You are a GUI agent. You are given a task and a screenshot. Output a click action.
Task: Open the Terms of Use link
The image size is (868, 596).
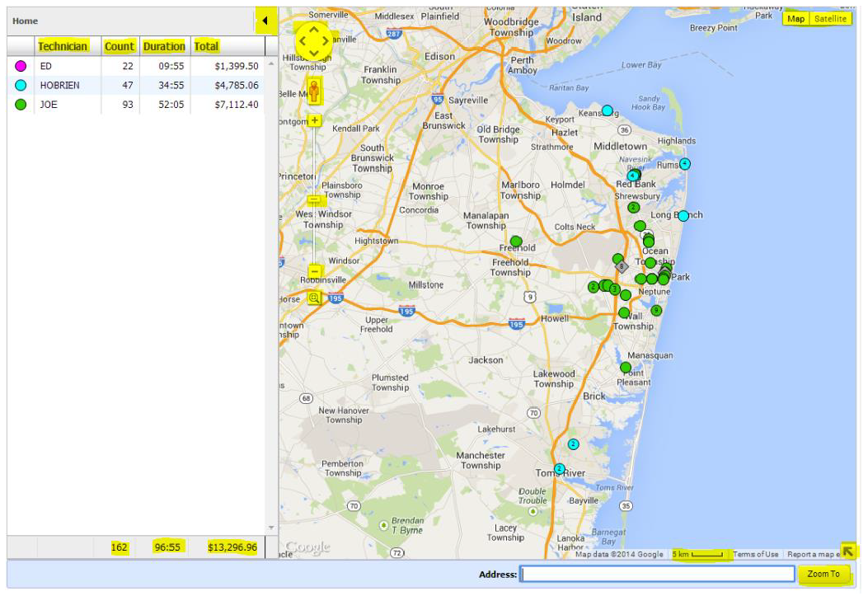click(756, 555)
